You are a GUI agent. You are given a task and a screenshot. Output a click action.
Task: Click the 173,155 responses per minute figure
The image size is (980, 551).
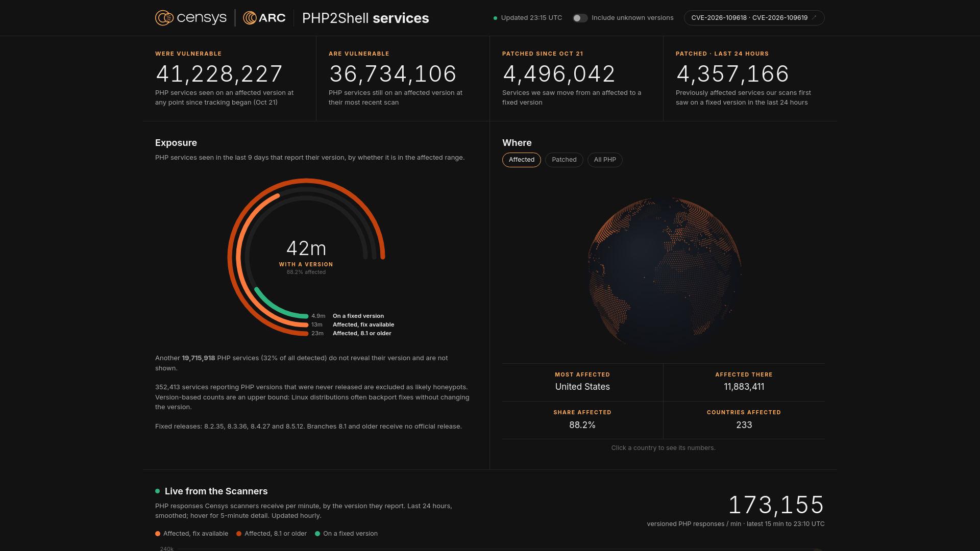pos(776,505)
